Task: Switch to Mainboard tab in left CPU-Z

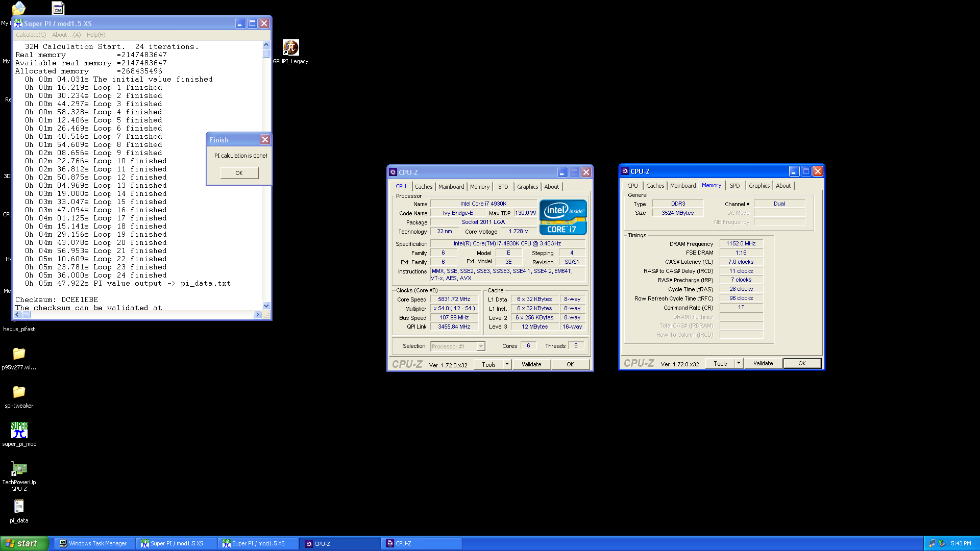Action: tap(451, 187)
